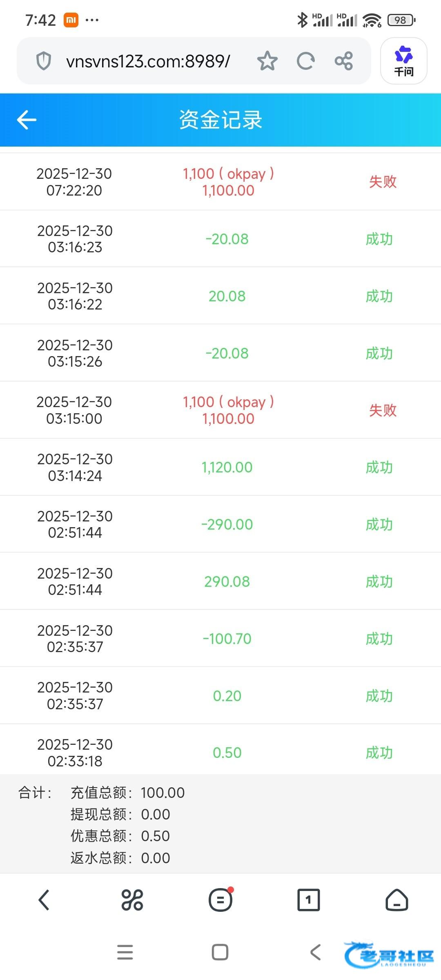The width and height of the screenshot is (441, 980).
Task: Tap the share icon in the address bar
Action: click(x=343, y=61)
